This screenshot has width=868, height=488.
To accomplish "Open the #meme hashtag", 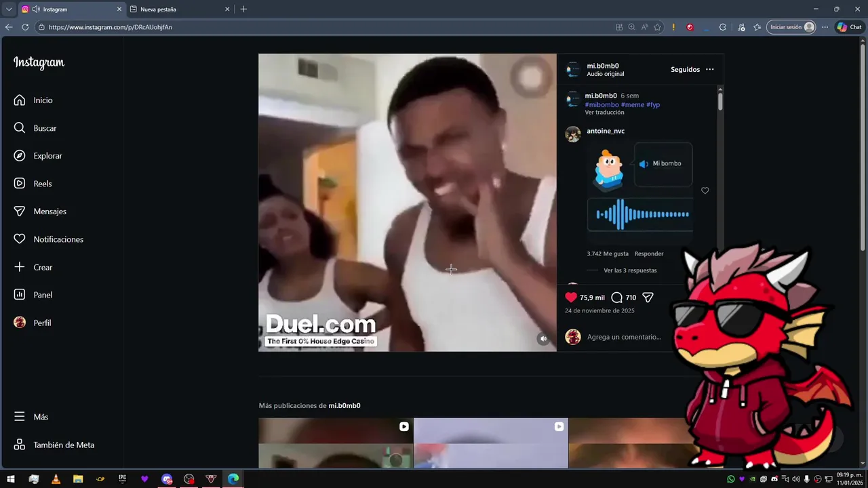I will tap(632, 104).
